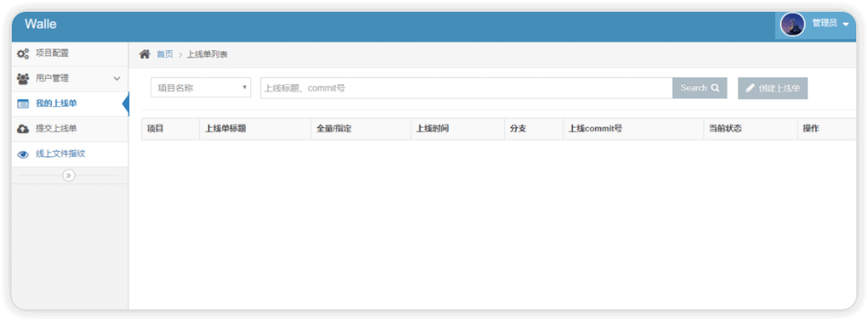The width and height of the screenshot is (868, 321).
Task: Collapse sidebar with double-arrow toggle
Action: point(68,175)
